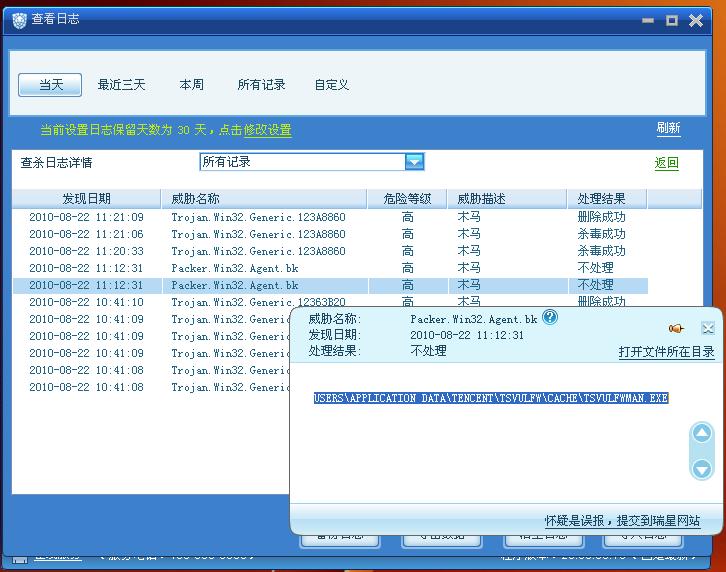The image size is (726, 572).
Task: Sort by 威胁描述 column header
Action: [507, 199]
